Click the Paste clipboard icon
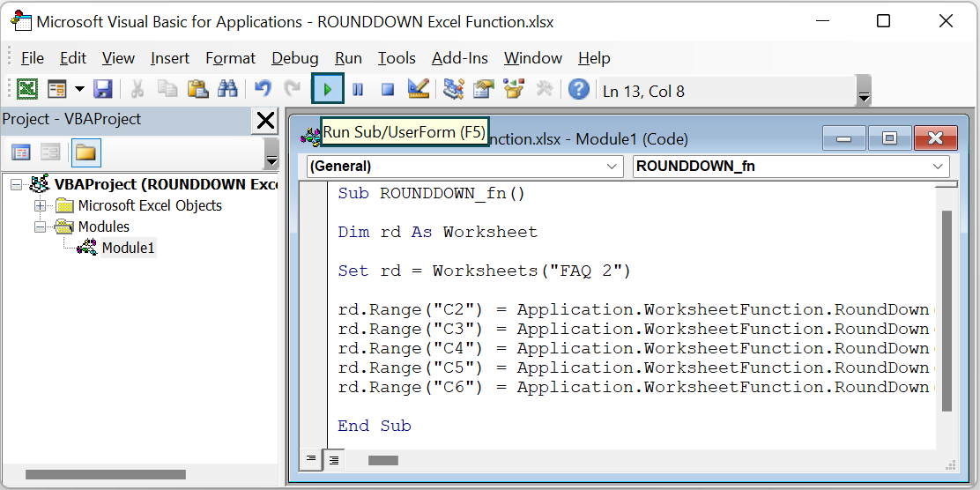Image resolution: width=980 pixels, height=490 pixels. pos(197,89)
